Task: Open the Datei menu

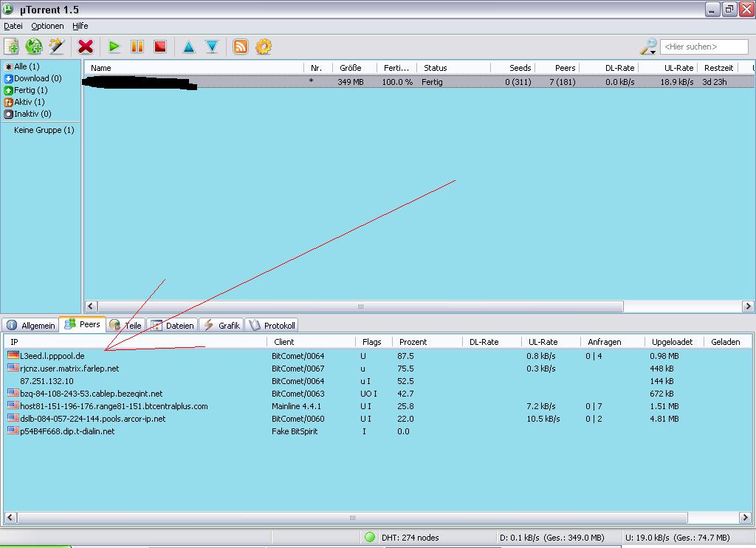Action: (13, 26)
